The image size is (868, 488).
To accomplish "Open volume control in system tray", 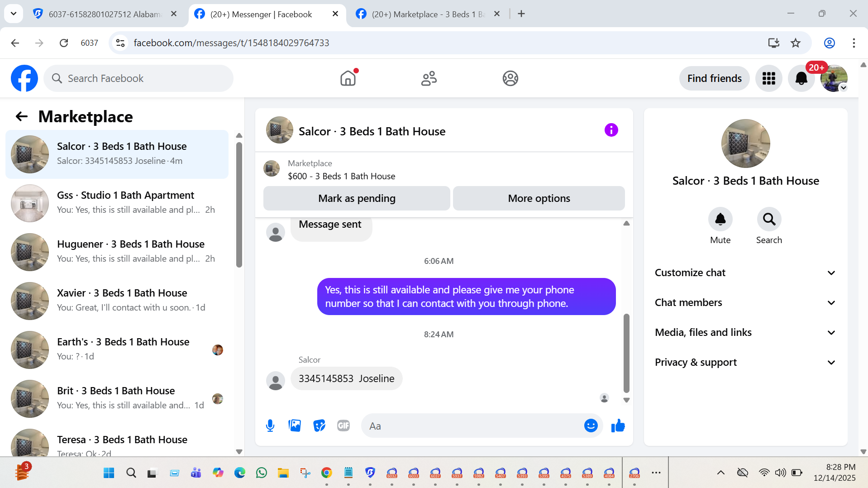I will click(780, 473).
